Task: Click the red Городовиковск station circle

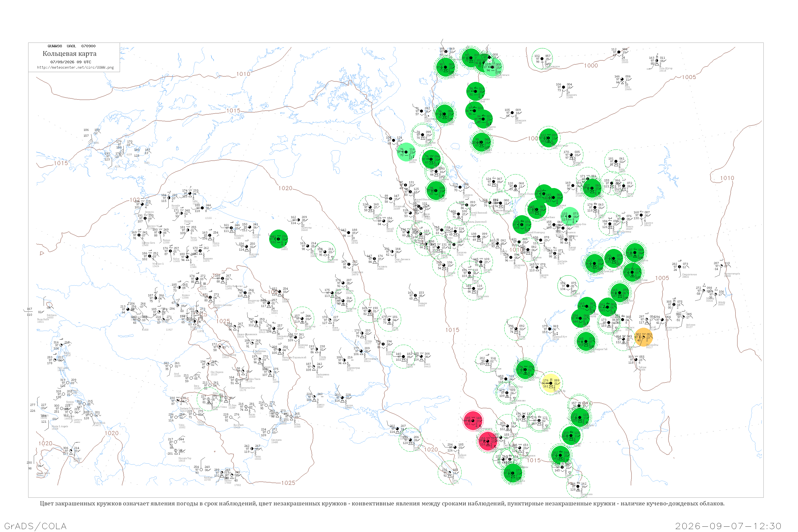Action: [x=473, y=421]
